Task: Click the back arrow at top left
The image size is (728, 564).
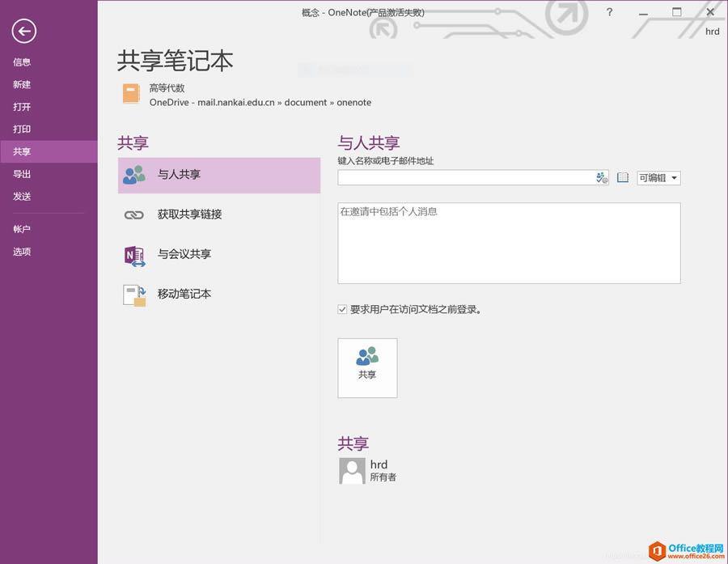Action: 23,32
